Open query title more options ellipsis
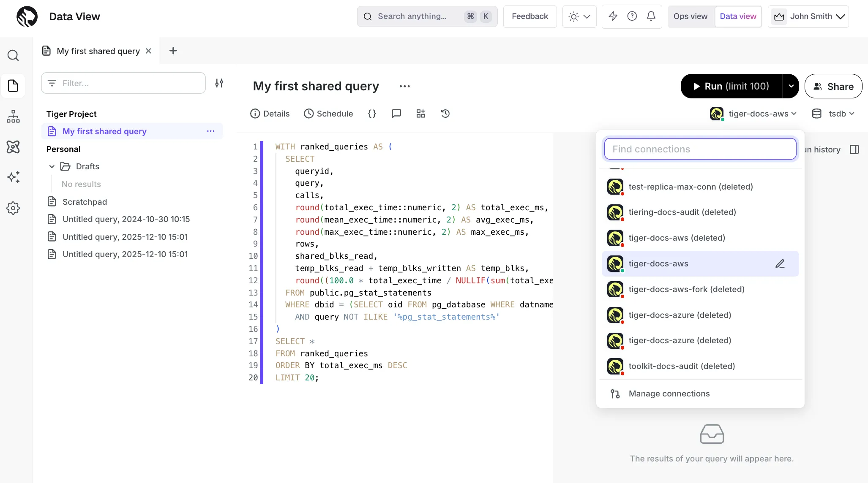Image resolution: width=868 pixels, height=483 pixels. coord(404,86)
